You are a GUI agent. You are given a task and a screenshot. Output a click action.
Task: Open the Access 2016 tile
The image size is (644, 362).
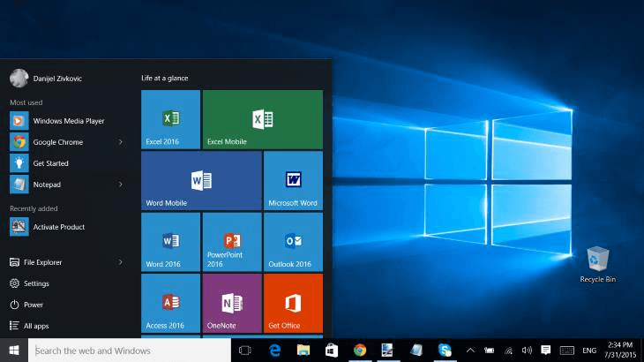point(170,302)
